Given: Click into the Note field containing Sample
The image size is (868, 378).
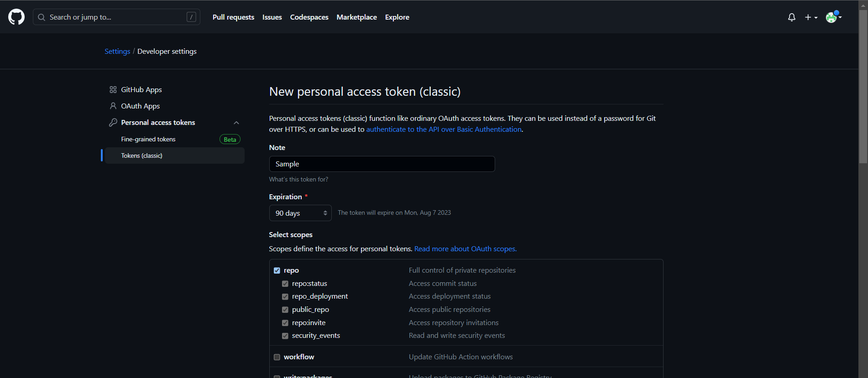Looking at the screenshot, I should (x=382, y=164).
